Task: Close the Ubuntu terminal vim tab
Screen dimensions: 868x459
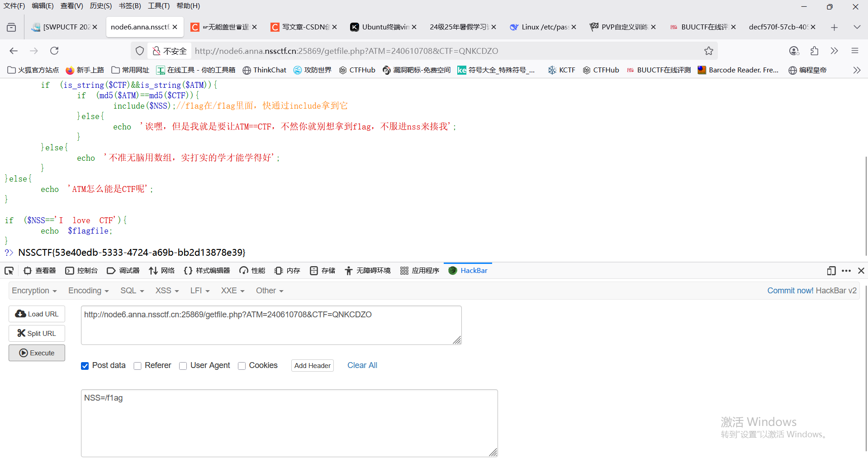Action: tap(414, 27)
